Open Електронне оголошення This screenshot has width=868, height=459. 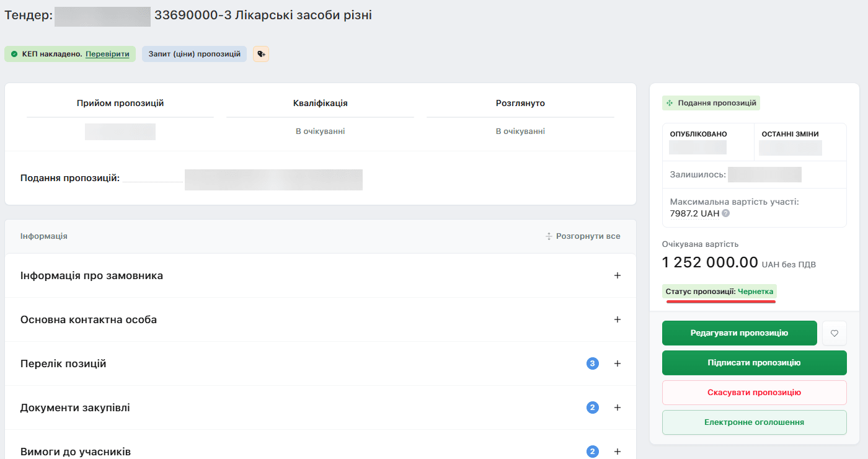(x=755, y=422)
